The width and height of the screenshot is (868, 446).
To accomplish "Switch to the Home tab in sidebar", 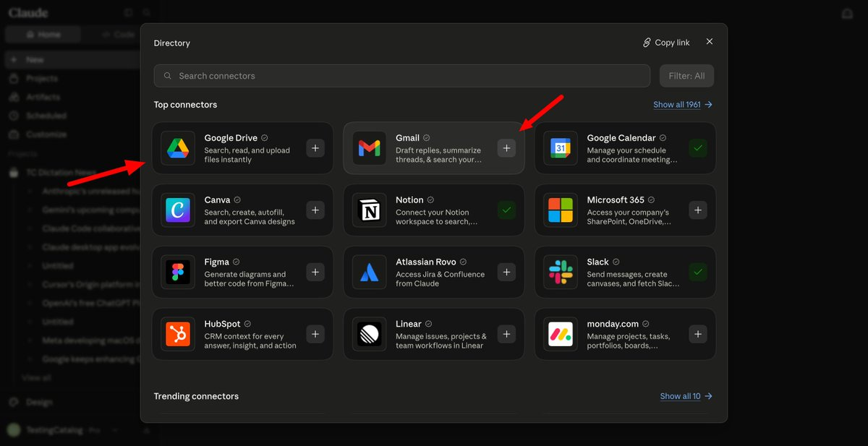I will click(43, 34).
